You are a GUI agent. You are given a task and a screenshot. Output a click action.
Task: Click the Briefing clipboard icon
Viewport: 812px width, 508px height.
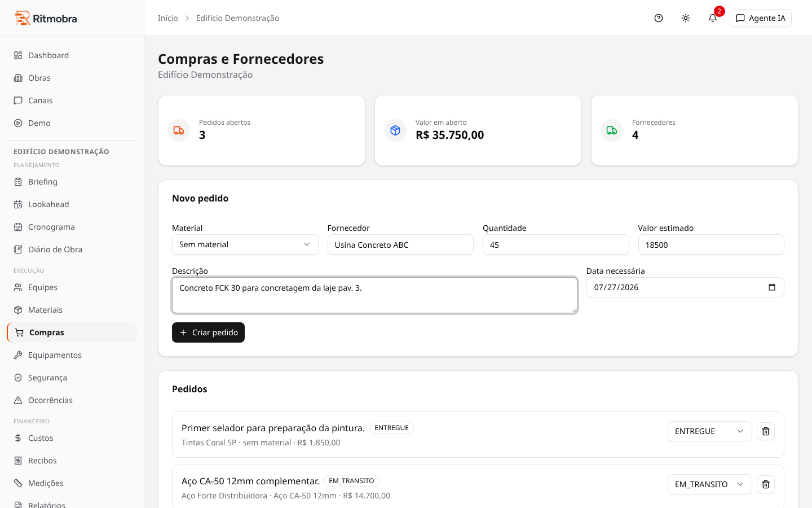coord(18,182)
